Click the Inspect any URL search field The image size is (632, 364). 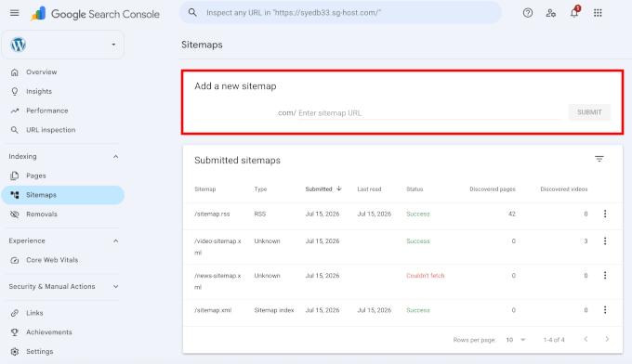click(340, 12)
